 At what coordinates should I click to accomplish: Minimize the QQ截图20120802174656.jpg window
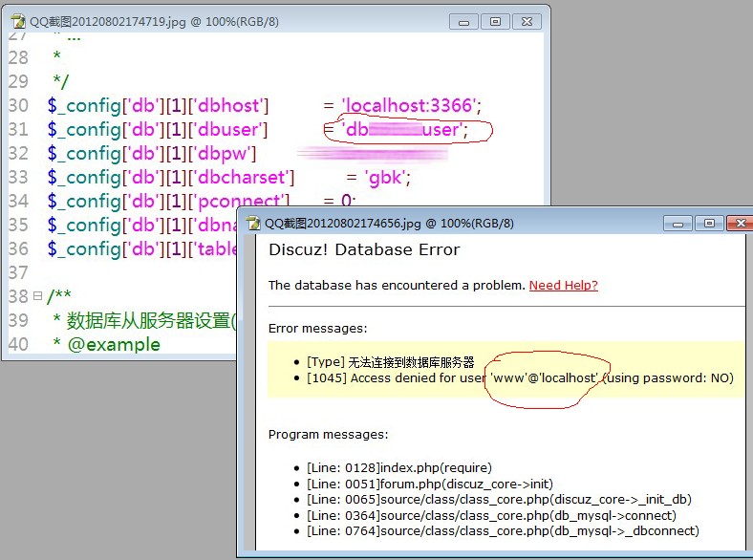point(678,224)
